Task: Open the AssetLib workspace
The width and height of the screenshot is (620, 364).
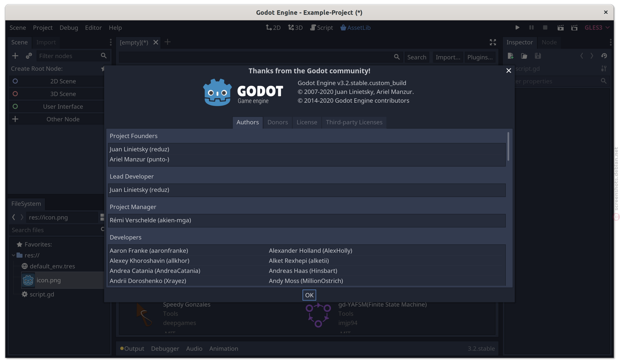Action: pos(355,28)
